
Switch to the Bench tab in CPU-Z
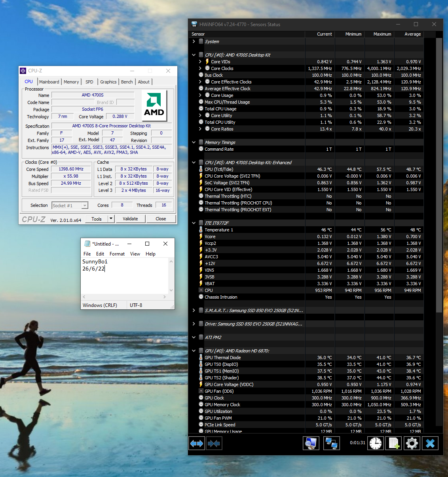pyautogui.click(x=127, y=82)
